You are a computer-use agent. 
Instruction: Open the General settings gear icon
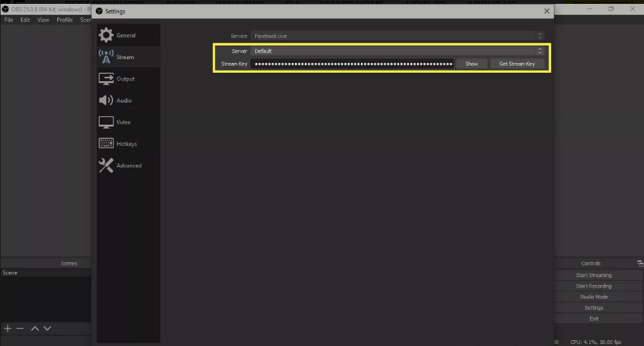tap(106, 35)
